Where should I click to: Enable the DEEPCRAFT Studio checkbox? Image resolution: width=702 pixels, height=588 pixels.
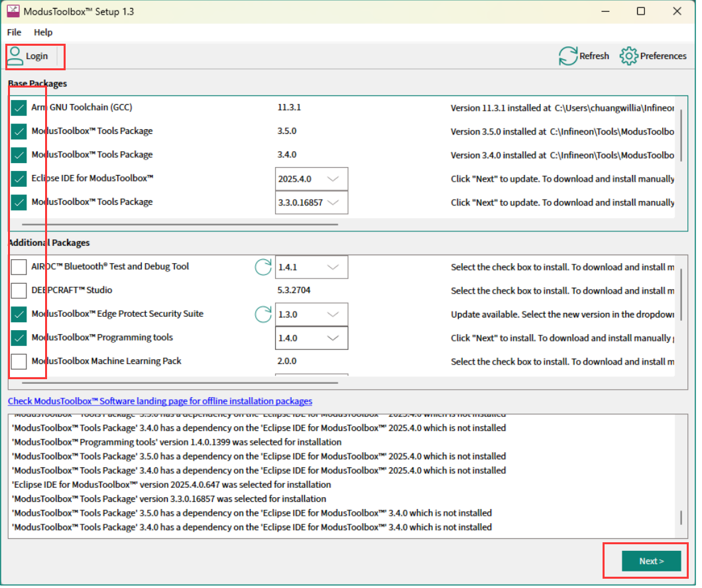[x=19, y=292]
